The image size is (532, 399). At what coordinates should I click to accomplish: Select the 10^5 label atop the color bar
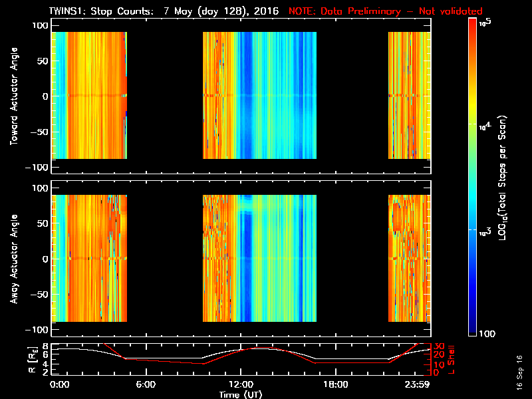[x=485, y=23]
